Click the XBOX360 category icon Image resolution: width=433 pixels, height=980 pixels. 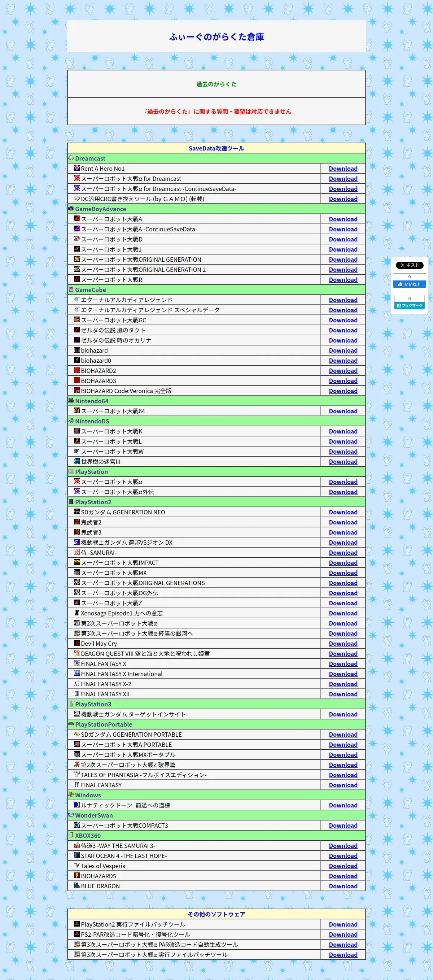pos(71,835)
